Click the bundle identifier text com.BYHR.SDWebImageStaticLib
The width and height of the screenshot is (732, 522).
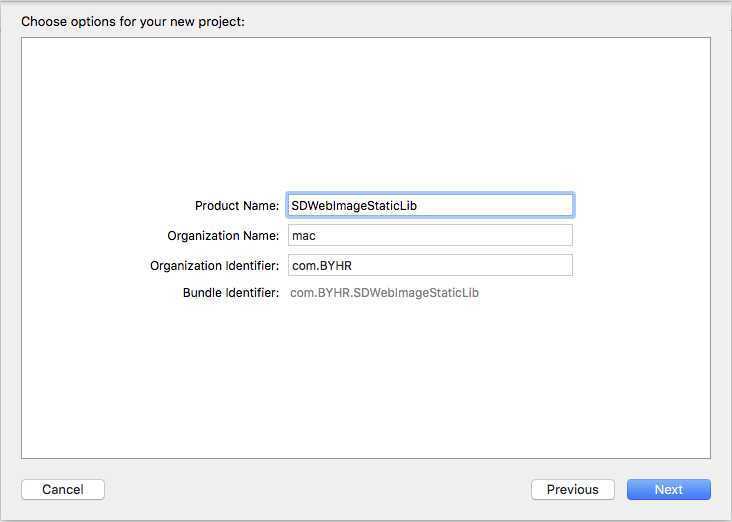point(384,293)
